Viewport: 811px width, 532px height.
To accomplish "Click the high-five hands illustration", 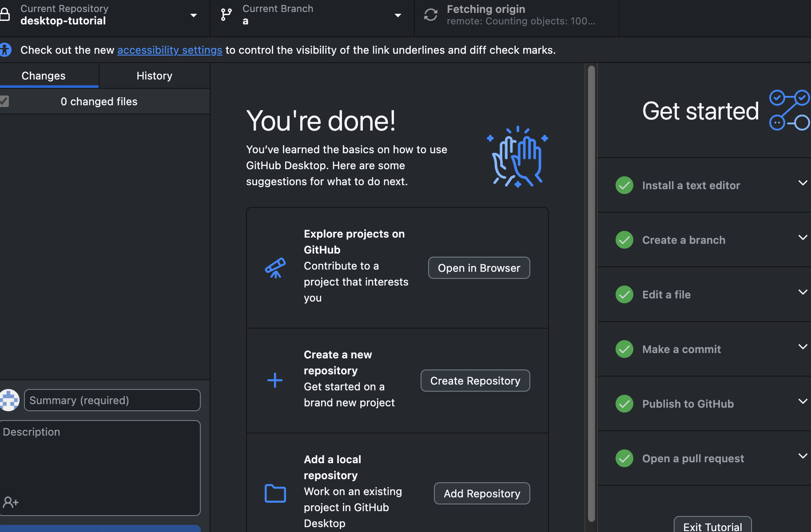I will 517,157.
